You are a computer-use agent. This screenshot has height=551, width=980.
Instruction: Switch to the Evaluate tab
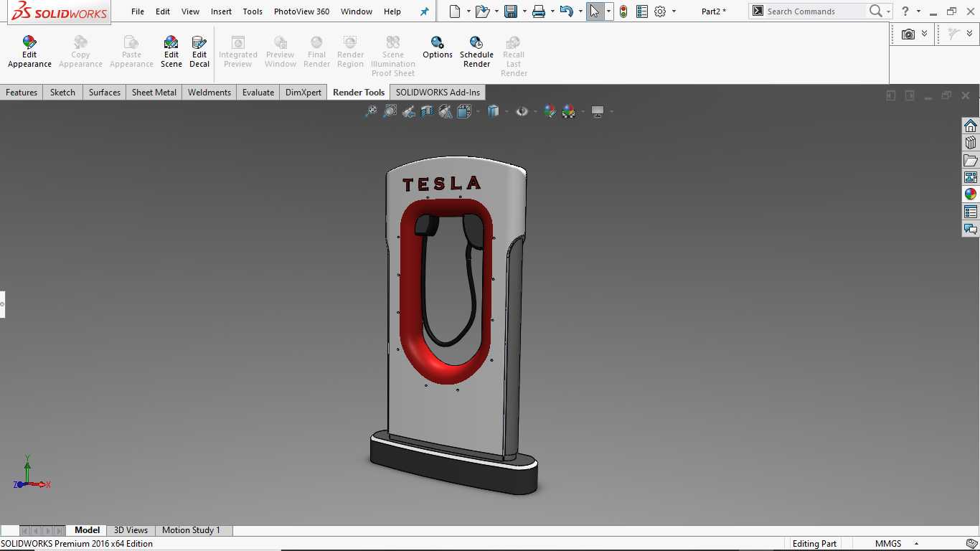258,92
